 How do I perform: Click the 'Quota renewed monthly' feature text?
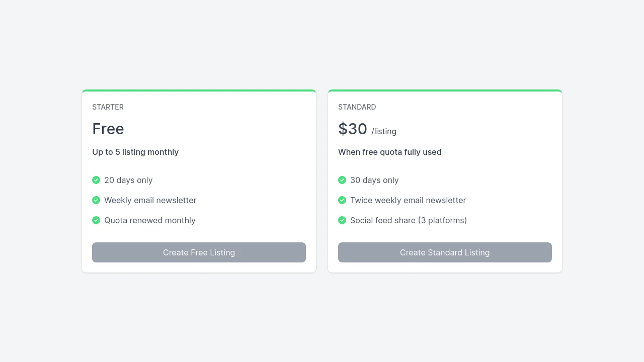[150, 220]
